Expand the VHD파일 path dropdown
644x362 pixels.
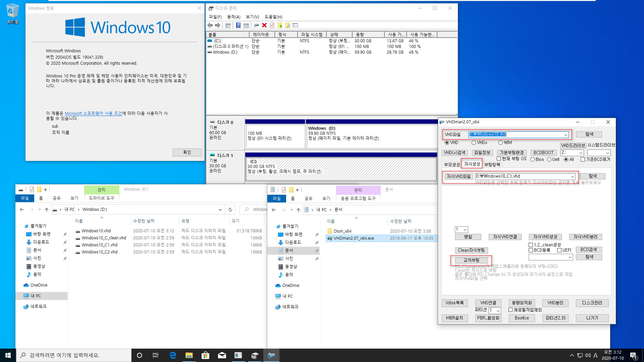(566, 135)
